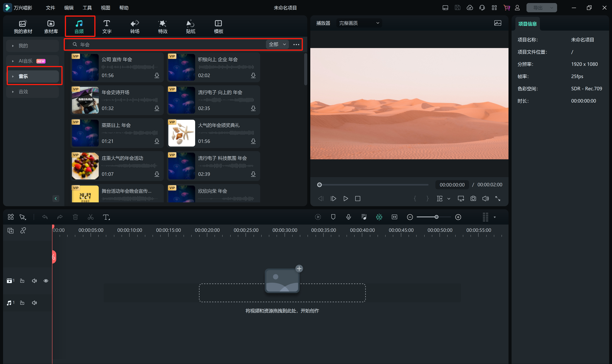Select the 大气的年会颁奖典礼 track thumbnail
Image resolution: width=612 pixels, height=364 pixels.
tap(182, 133)
